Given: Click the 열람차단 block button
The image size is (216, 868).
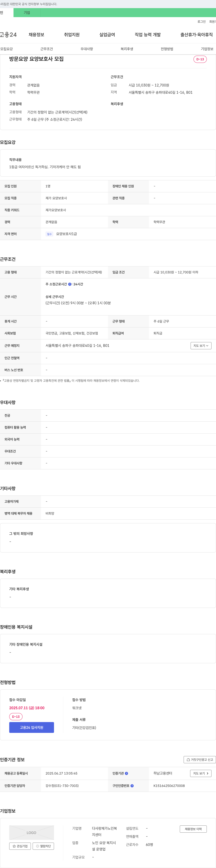Looking at the screenshot, I should click(43, 846).
